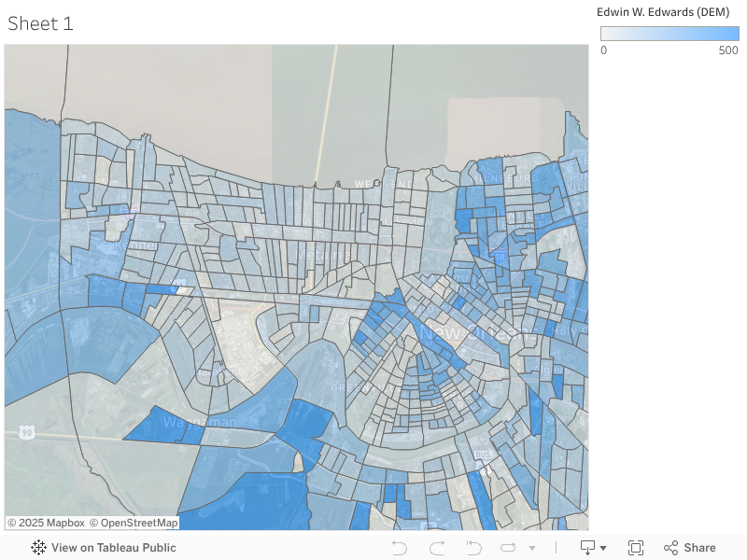This screenshot has width=747, height=560.
Task: Click the Tableau logo icon
Action: (38, 548)
